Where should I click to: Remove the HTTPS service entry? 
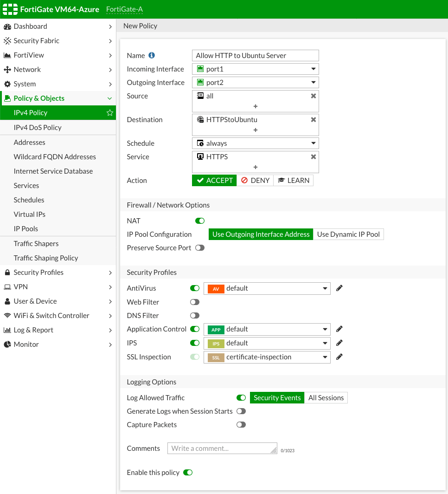point(314,157)
